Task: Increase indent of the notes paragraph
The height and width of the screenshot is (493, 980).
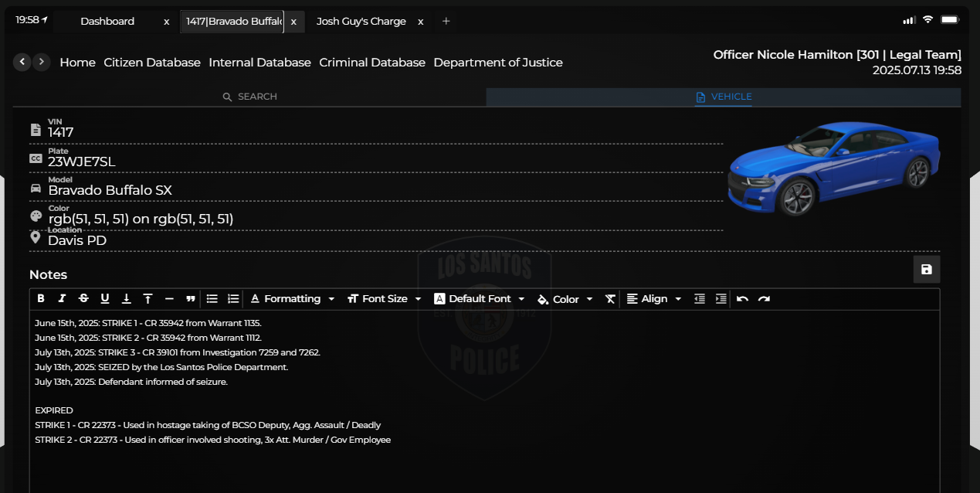Action: pos(721,299)
